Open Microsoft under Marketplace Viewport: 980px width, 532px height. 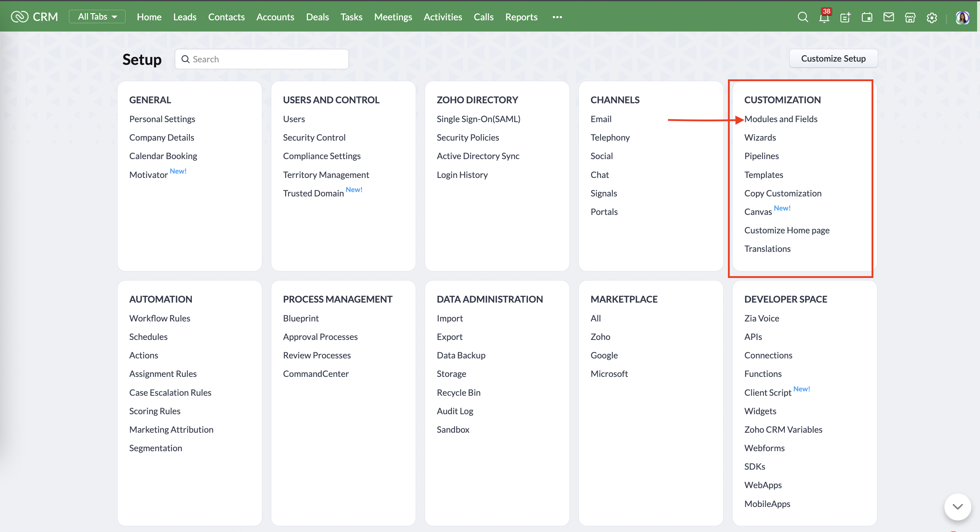(609, 374)
